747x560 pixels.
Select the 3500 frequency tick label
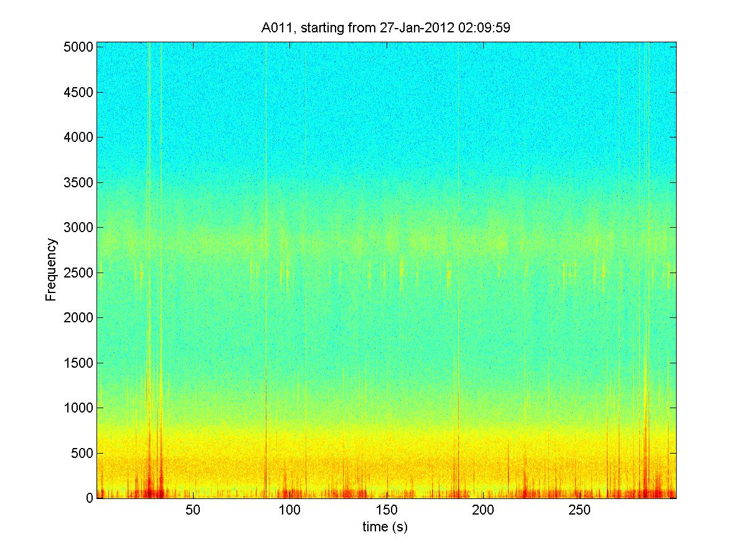click(78, 182)
